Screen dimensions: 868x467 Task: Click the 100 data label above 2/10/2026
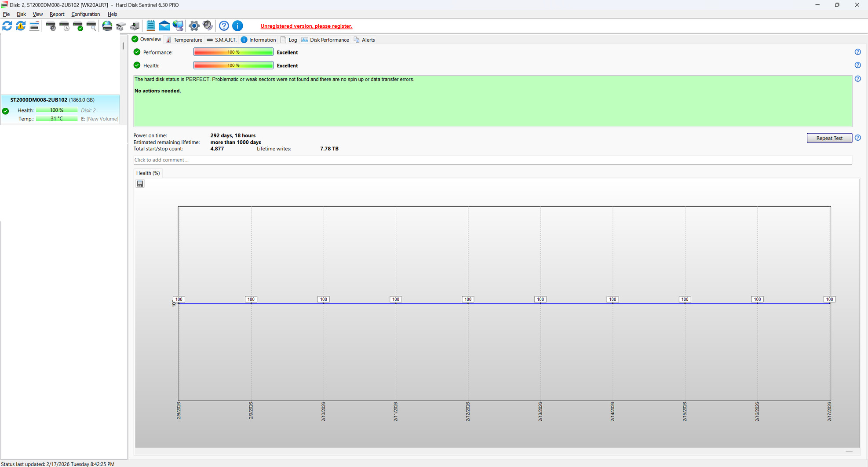[324, 299]
